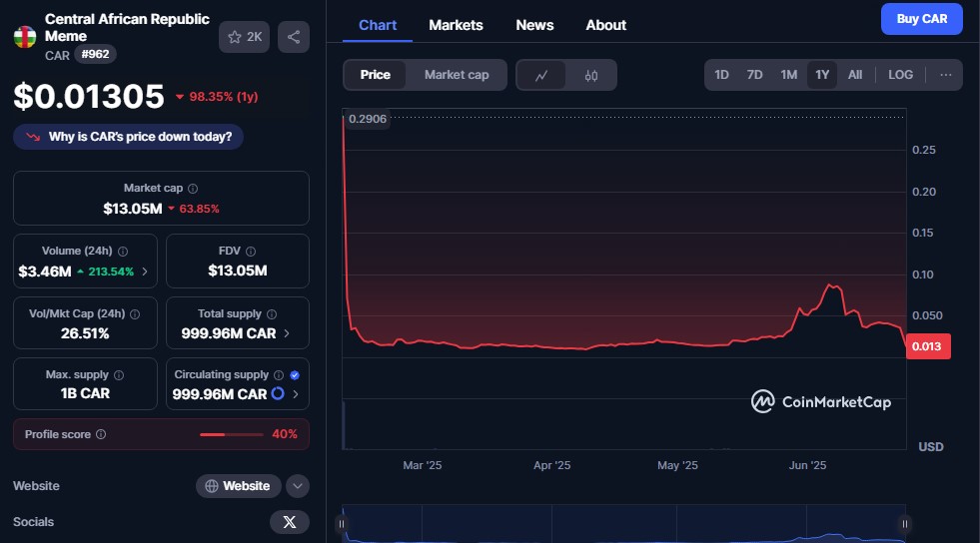Toggle LOG scale on the chart

[901, 75]
